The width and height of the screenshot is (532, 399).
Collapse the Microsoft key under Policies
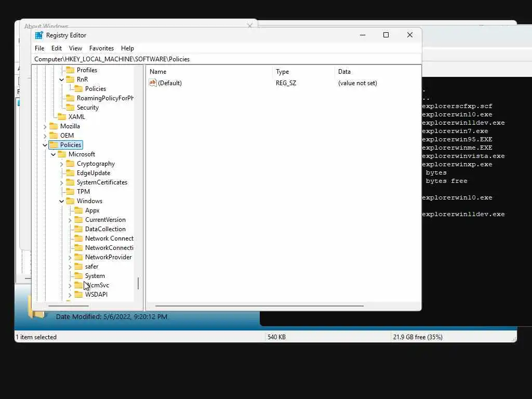tap(54, 154)
